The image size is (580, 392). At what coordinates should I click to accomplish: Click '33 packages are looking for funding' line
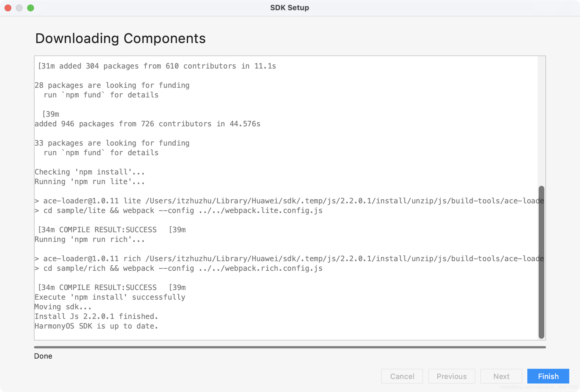click(112, 143)
